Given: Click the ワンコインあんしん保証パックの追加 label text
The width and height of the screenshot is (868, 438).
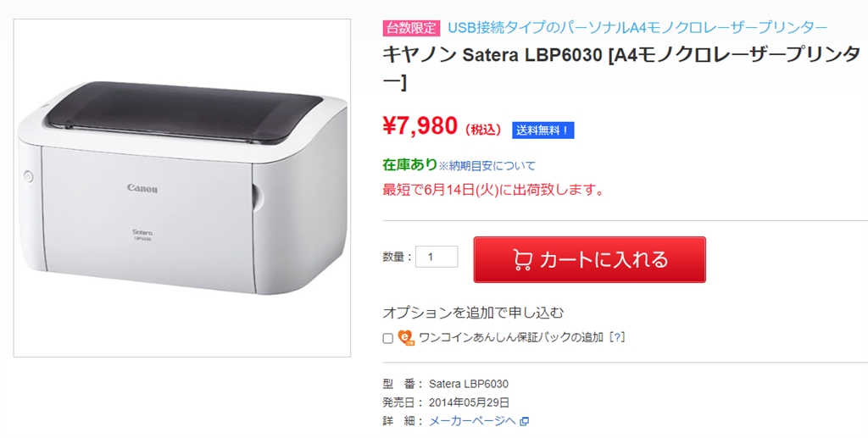Looking at the screenshot, I should pos(509,337).
